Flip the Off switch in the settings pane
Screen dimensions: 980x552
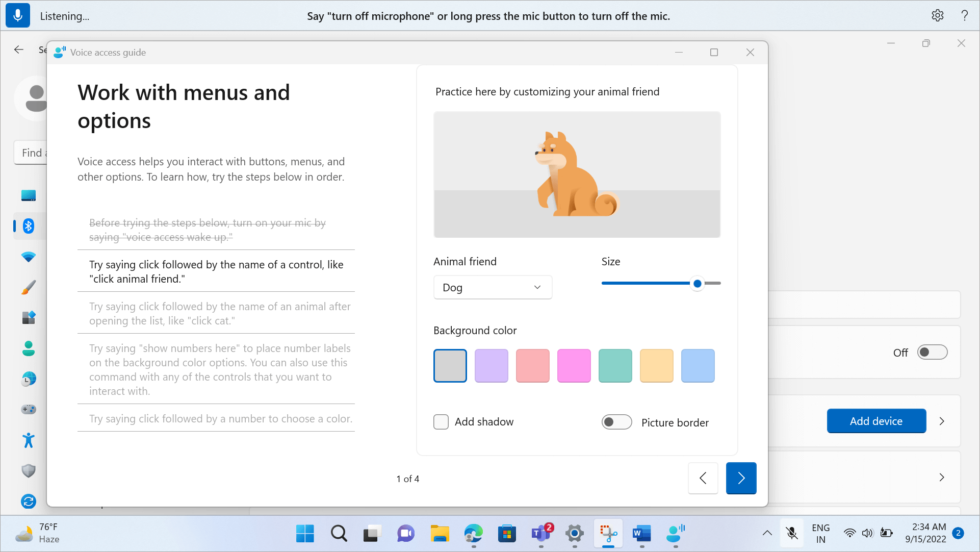click(932, 352)
